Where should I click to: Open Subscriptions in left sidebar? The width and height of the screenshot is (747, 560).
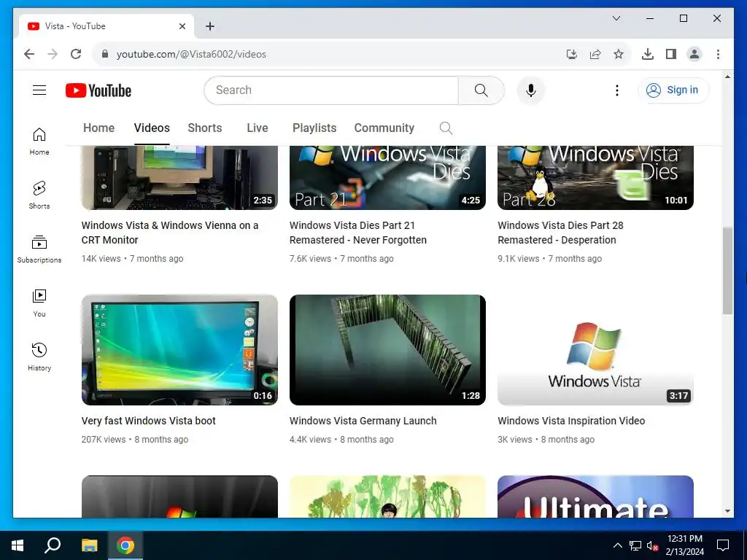tap(39, 249)
